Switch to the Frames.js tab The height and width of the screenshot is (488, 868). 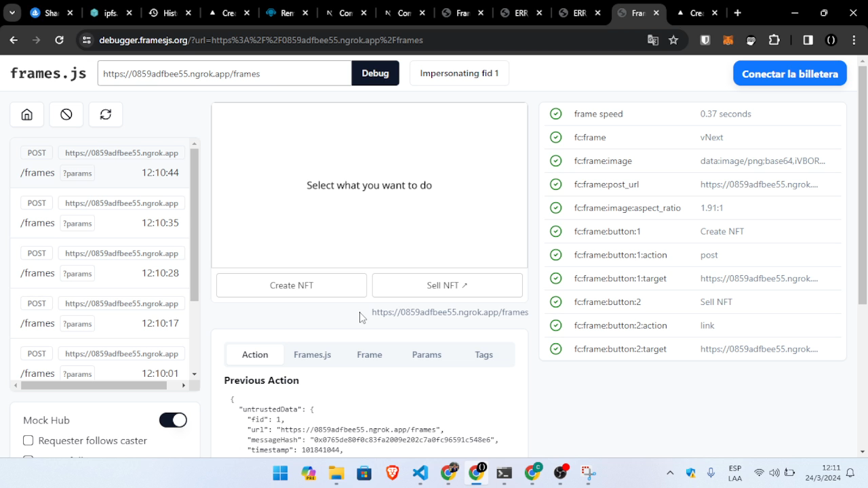point(312,354)
